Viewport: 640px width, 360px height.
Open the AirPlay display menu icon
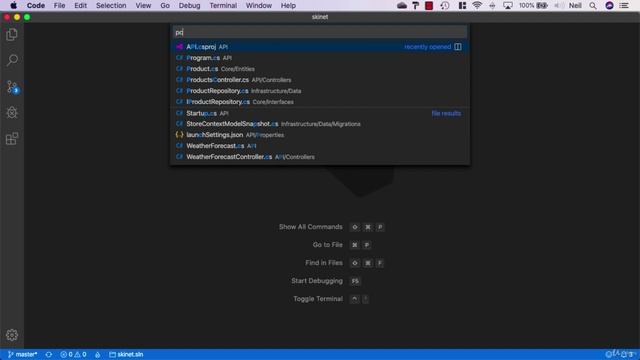coord(508,6)
